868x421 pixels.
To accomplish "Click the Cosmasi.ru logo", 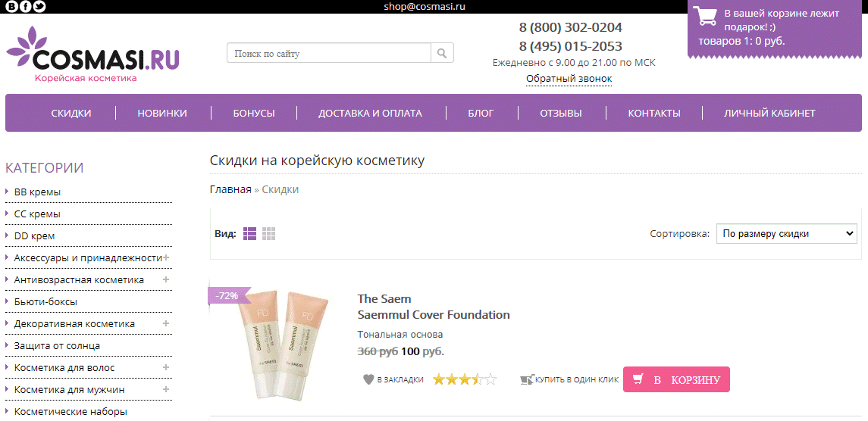I will coord(92,55).
